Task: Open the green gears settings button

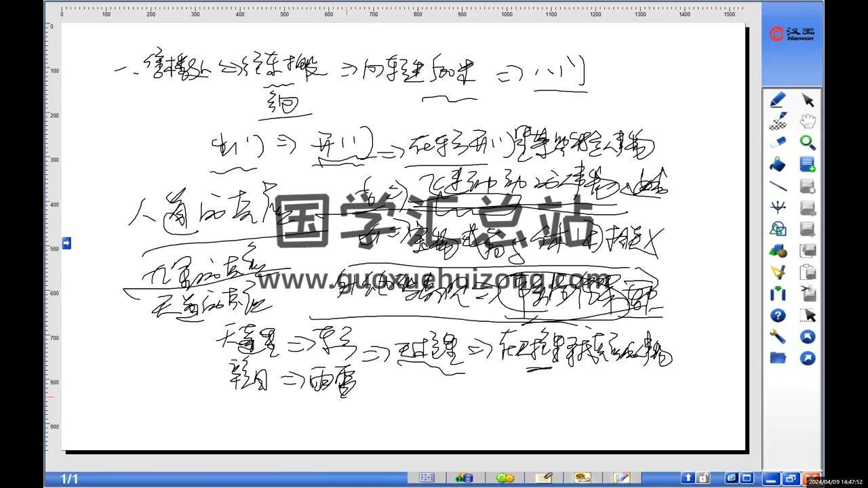Action: tap(505, 478)
